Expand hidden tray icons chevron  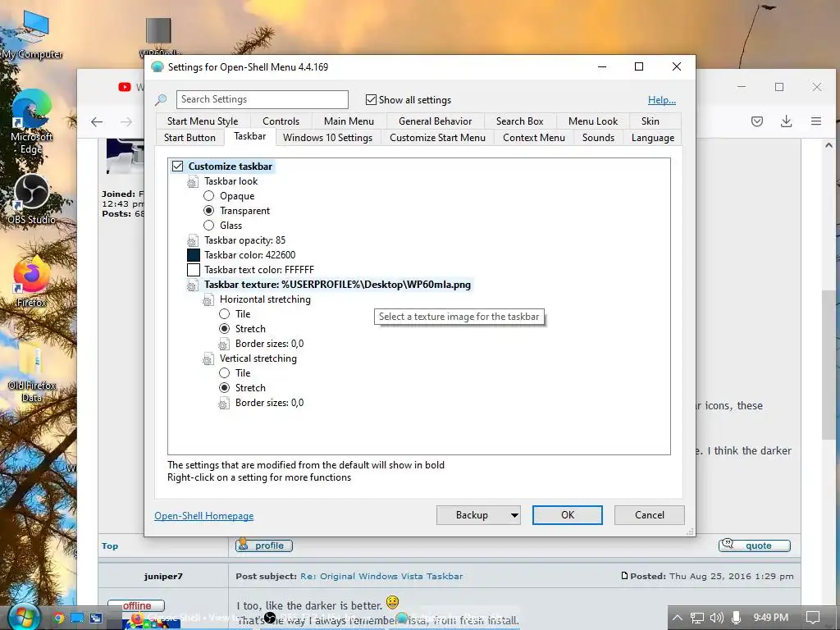[x=677, y=618]
